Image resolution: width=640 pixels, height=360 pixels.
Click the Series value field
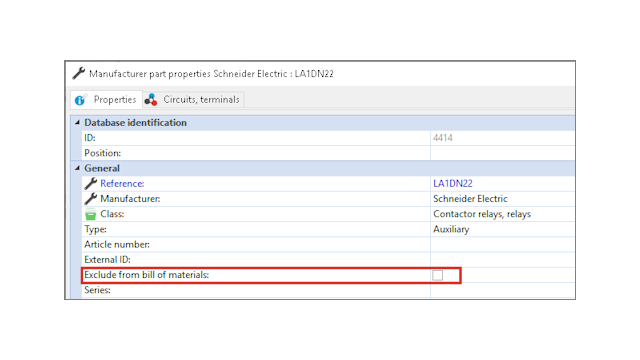point(502,291)
